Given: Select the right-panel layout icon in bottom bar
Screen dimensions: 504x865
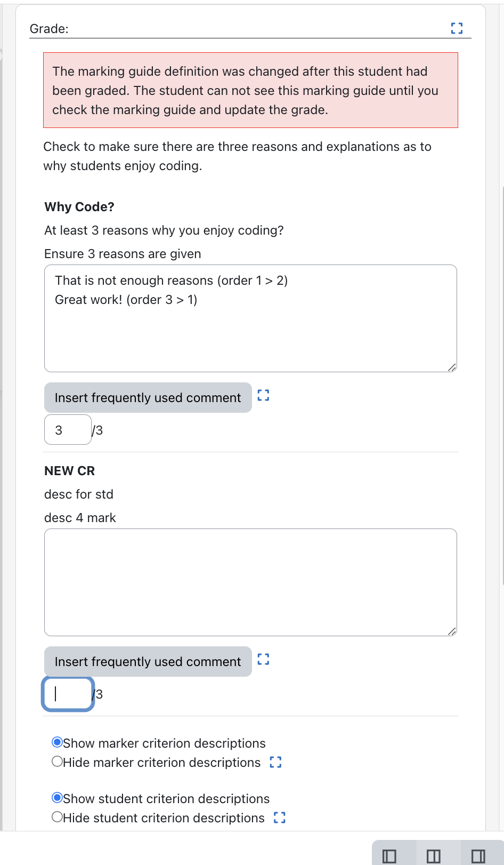Looking at the screenshot, I should coord(478,856).
